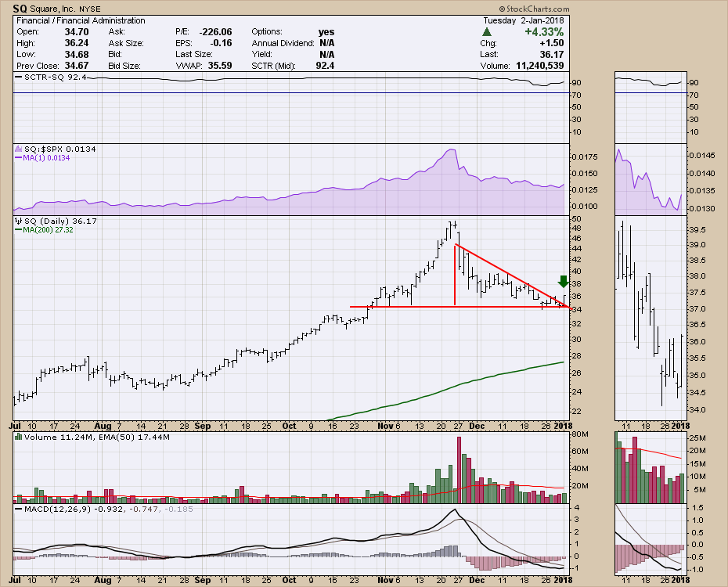Click the green up-triangle change indicator
This screenshot has height=587, width=728.
(x=487, y=32)
